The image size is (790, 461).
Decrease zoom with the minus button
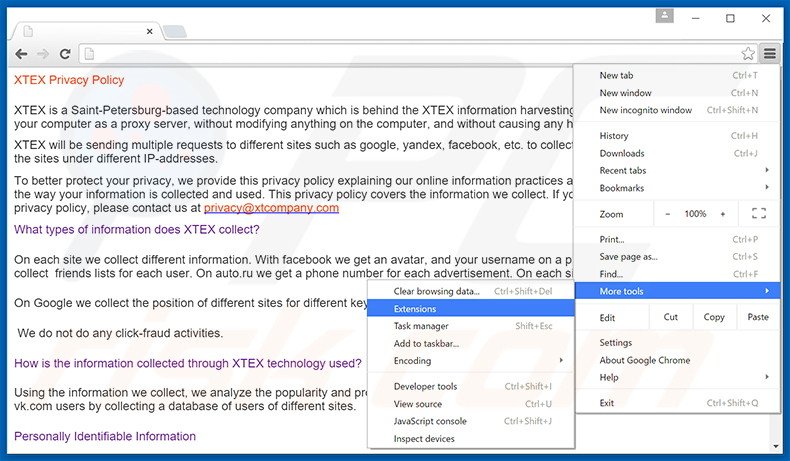point(668,214)
